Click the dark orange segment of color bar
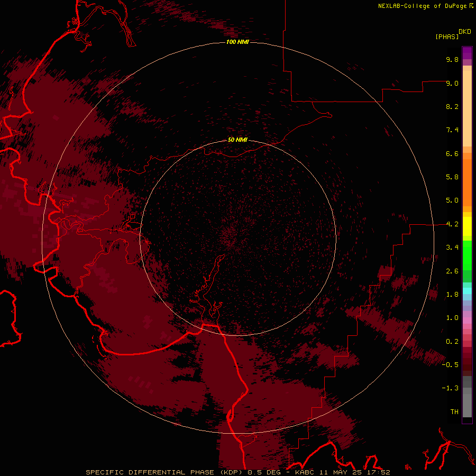The height and width of the screenshot is (476, 476). coord(467,183)
